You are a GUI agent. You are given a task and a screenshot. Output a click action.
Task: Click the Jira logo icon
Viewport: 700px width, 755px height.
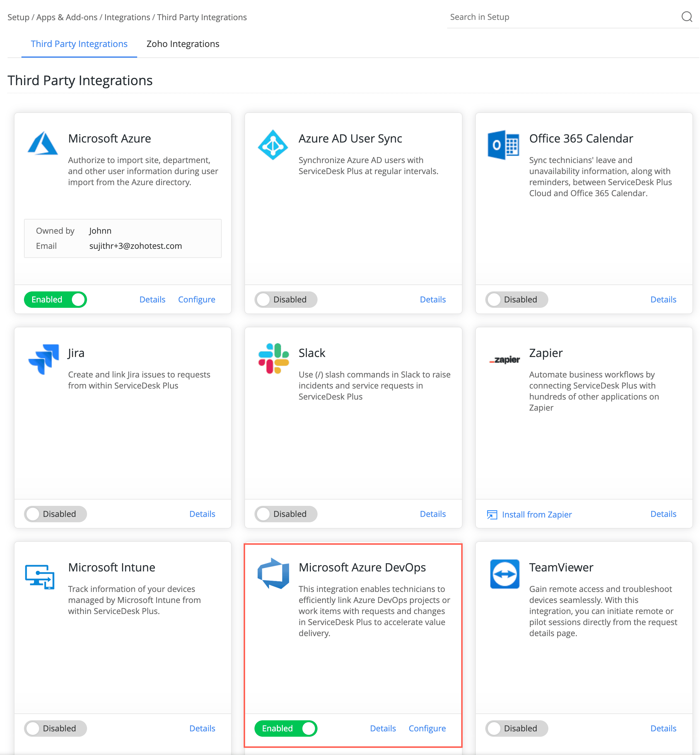click(x=44, y=359)
